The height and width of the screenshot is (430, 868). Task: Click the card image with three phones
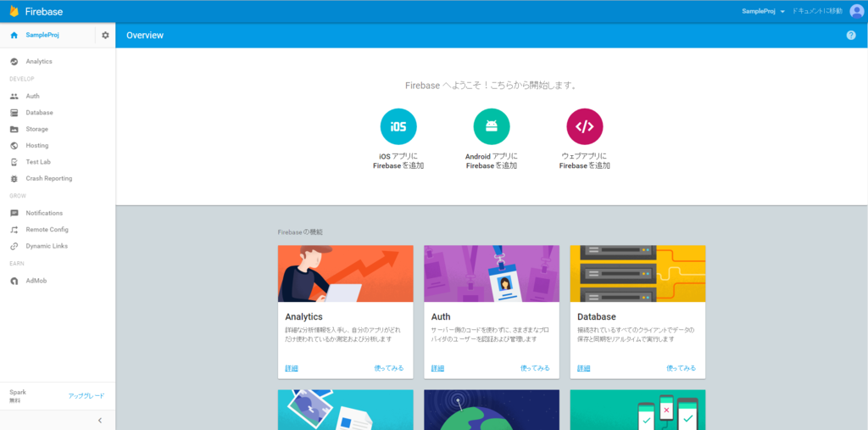[x=637, y=410]
